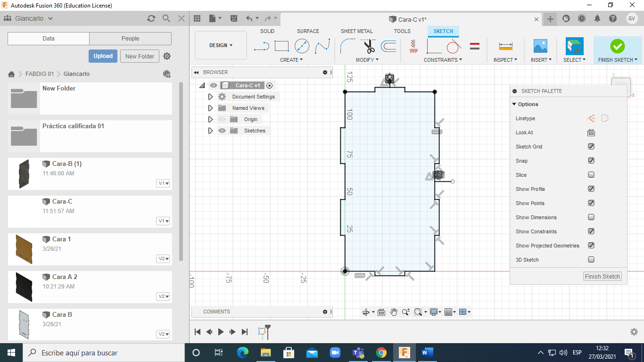The width and height of the screenshot is (644, 362).
Task: Select the Line tool in Create
Action: click(x=261, y=46)
